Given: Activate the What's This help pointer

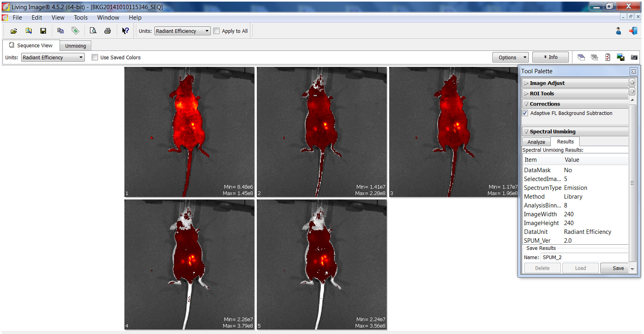Looking at the screenshot, I should pos(125,31).
